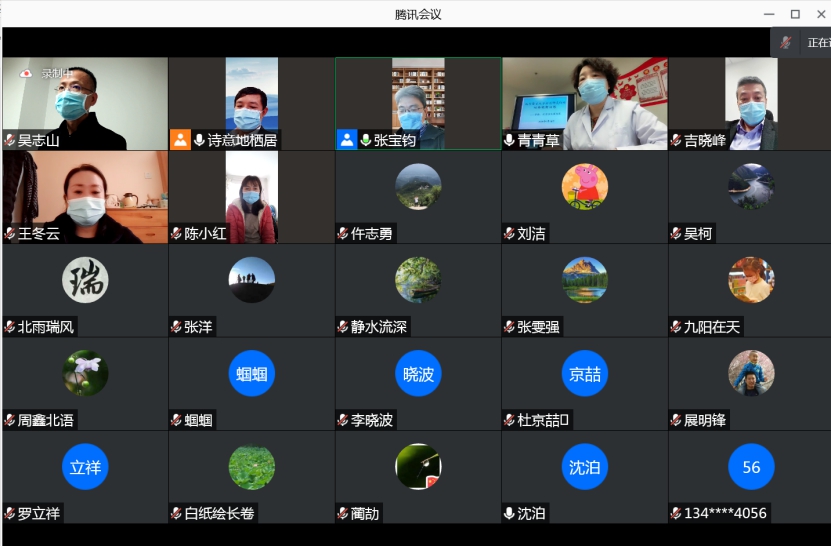Click the microphone icon beside 青青草
This screenshot has height=547, width=831.
coord(510,141)
